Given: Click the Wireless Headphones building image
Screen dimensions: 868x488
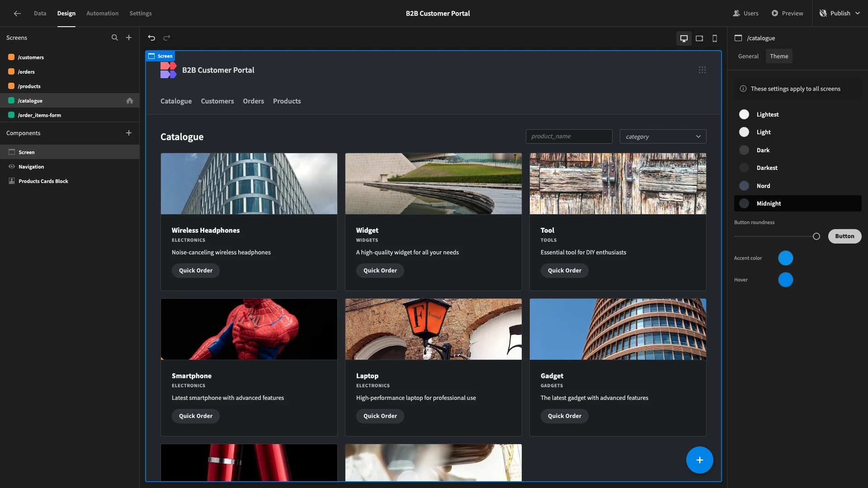Looking at the screenshot, I should point(249,183).
